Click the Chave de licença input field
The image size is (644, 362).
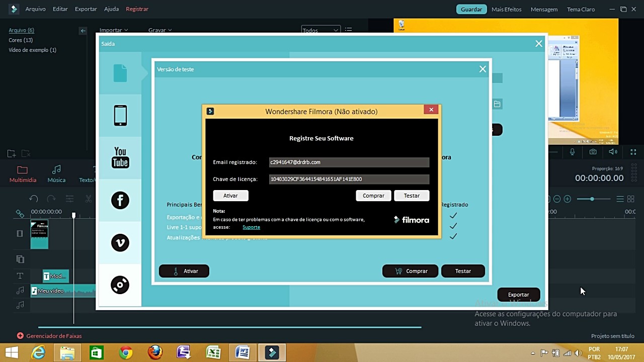coord(349,179)
